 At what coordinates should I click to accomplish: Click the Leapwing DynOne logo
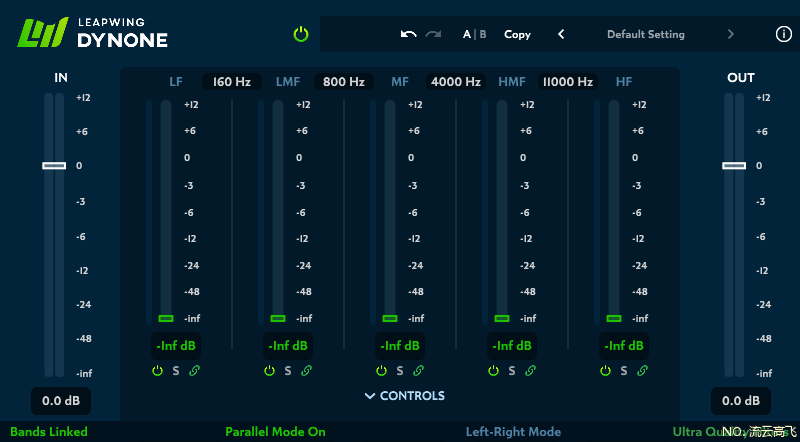pyautogui.click(x=93, y=33)
